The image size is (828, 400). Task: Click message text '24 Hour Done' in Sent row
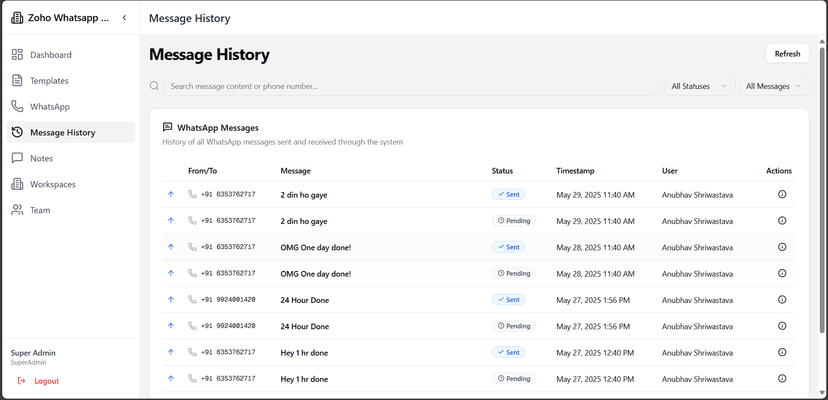[x=305, y=300]
